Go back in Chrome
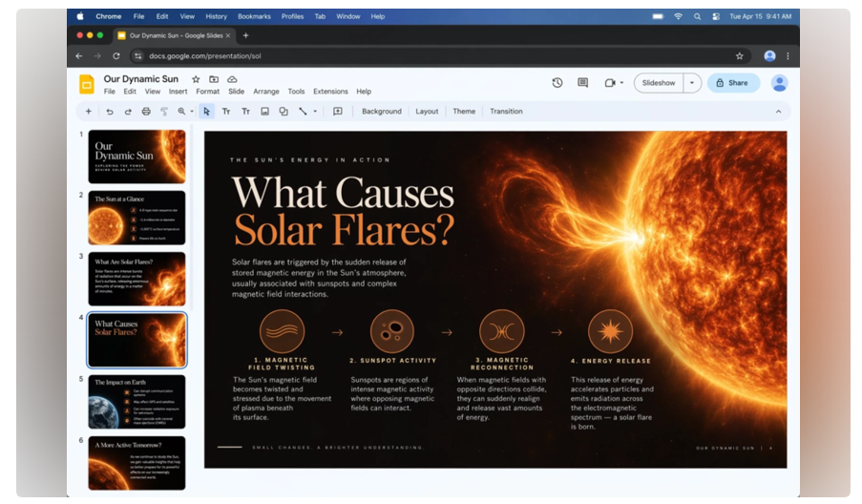 [x=79, y=56]
